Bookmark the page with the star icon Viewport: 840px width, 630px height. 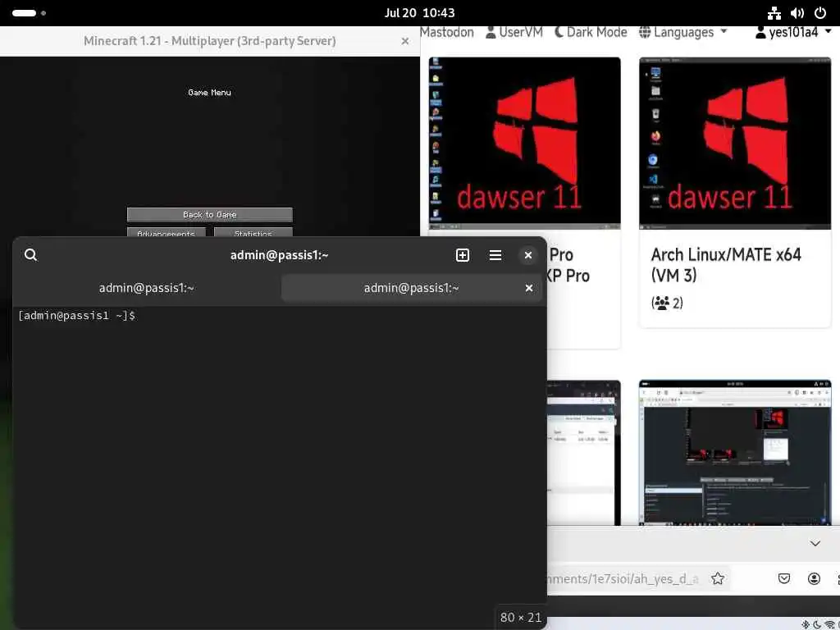[x=718, y=578]
